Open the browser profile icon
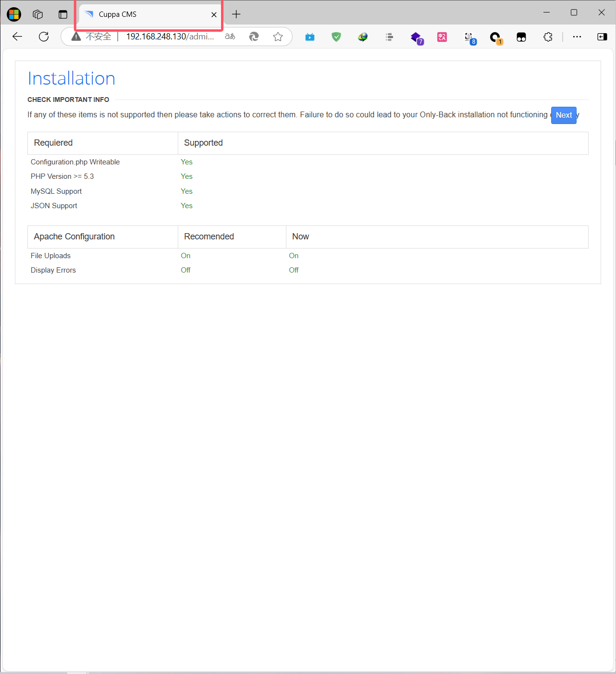Screen dimensions: 616x674 coord(14,14)
